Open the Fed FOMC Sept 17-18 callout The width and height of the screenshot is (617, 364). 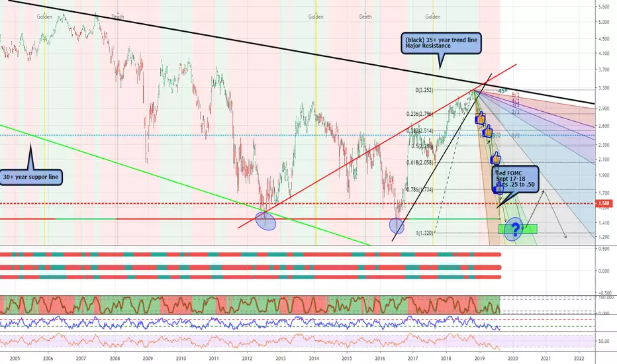pyautogui.click(x=516, y=179)
